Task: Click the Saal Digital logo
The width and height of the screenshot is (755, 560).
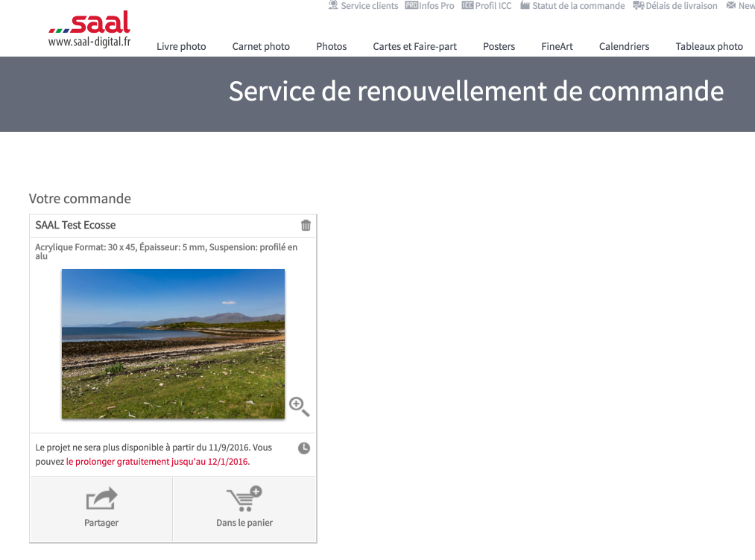Action: 89,29
